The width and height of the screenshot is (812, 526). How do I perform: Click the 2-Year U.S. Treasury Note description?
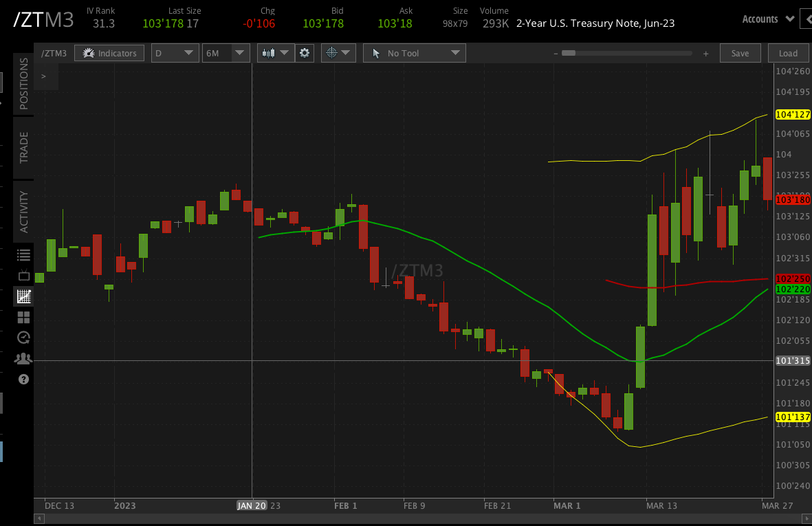(x=595, y=23)
